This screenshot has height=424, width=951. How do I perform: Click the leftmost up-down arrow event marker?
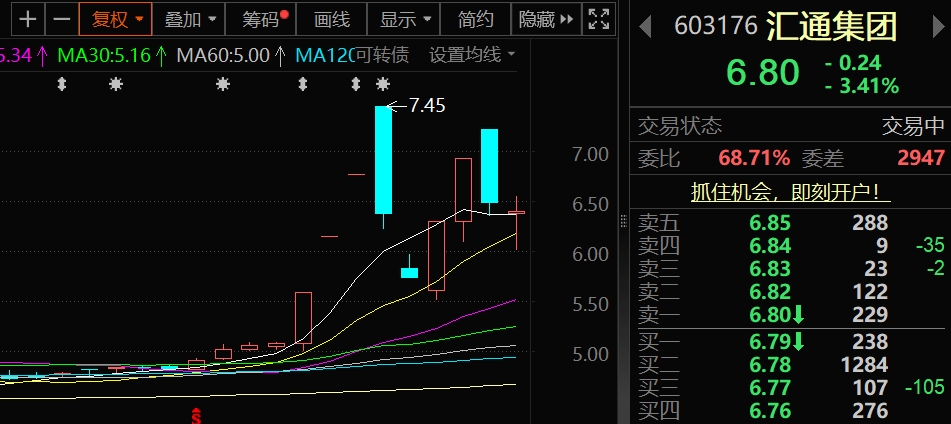(62, 84)
